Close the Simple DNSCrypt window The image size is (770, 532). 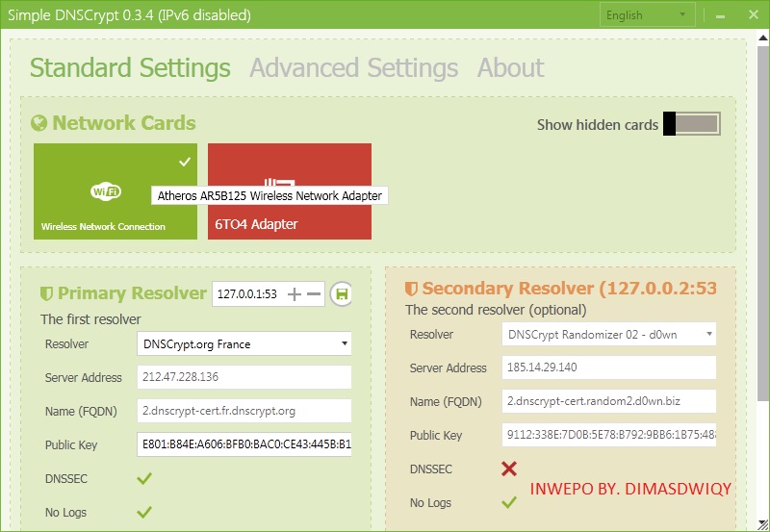click(754, 14)
